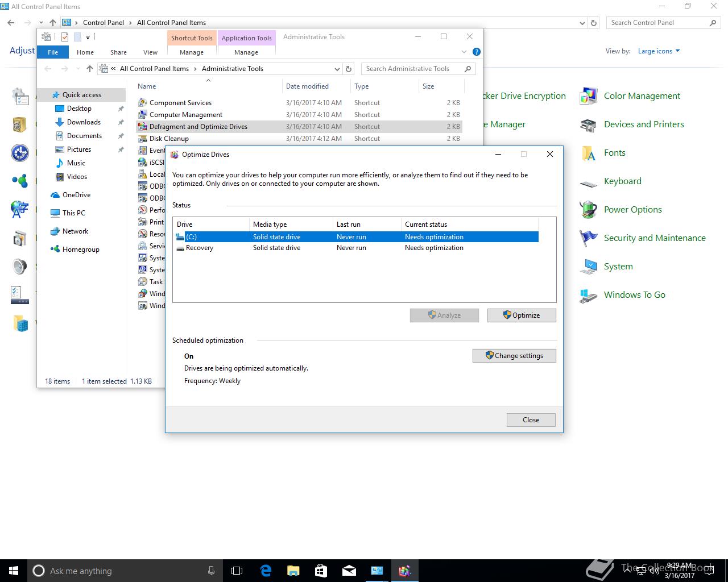This screenshot has width=728, height=582.
Task: Open System control panel icon
Action: point(589,267)
